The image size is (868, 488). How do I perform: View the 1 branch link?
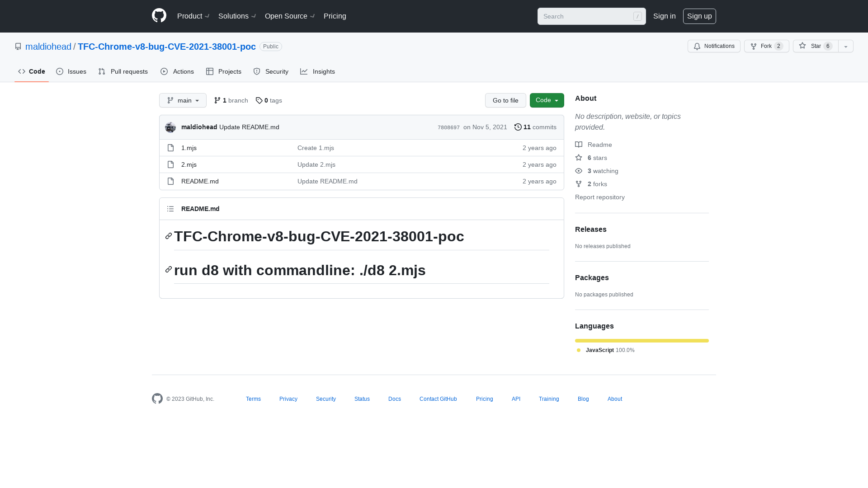click(x=231, y=100)
